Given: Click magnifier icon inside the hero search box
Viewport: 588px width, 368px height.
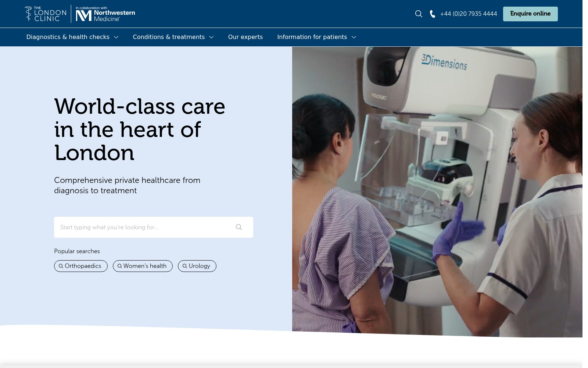Looking at the screenshot, I should tap(239, 227).
